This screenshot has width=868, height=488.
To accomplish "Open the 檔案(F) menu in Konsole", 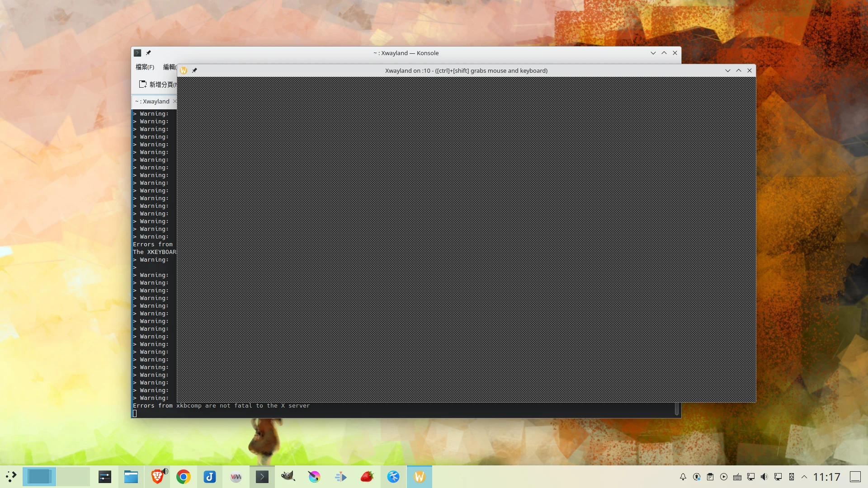I will point(145,67).
